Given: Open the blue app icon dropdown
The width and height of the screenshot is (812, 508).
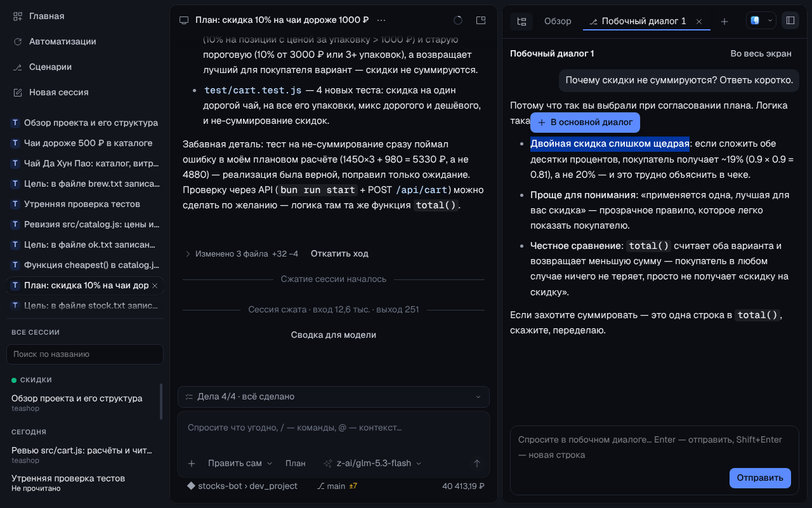Looking at the screenshot, I should click(761, 20).
